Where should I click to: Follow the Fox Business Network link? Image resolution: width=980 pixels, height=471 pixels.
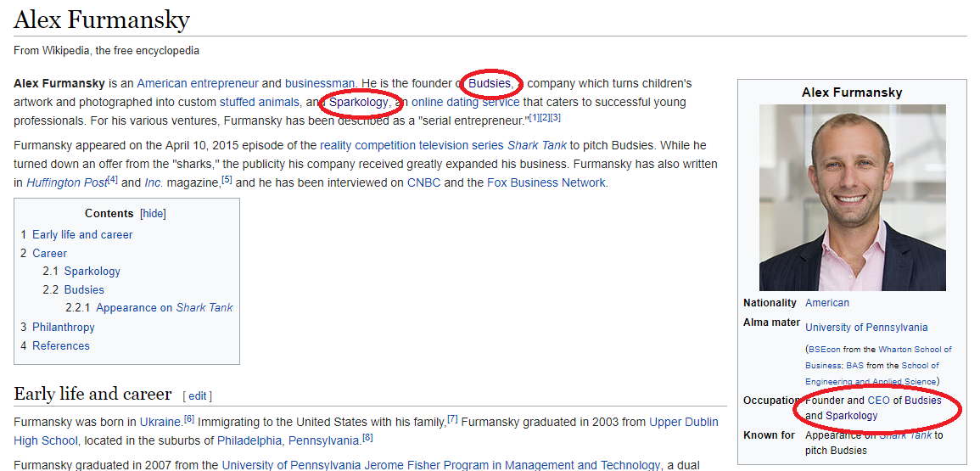pyautogui.click(x=546, y=183)
